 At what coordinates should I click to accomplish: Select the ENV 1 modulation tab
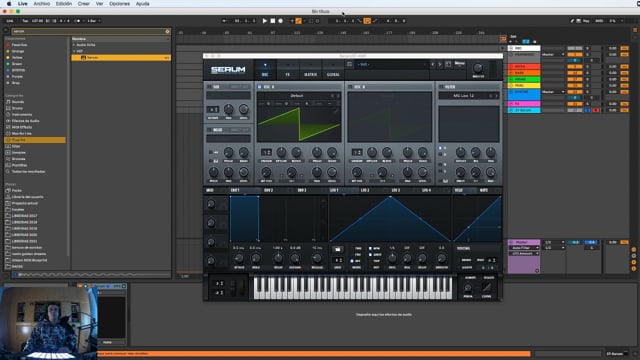235,190
